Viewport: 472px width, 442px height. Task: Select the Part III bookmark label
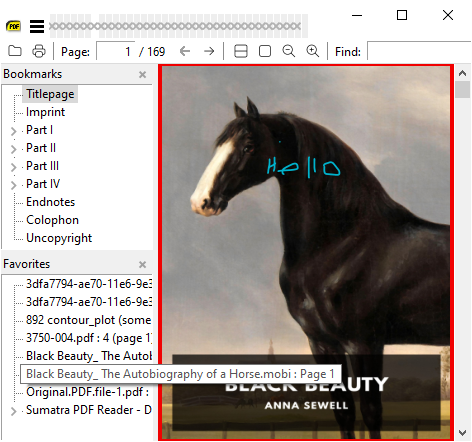[x=42, y=166]
